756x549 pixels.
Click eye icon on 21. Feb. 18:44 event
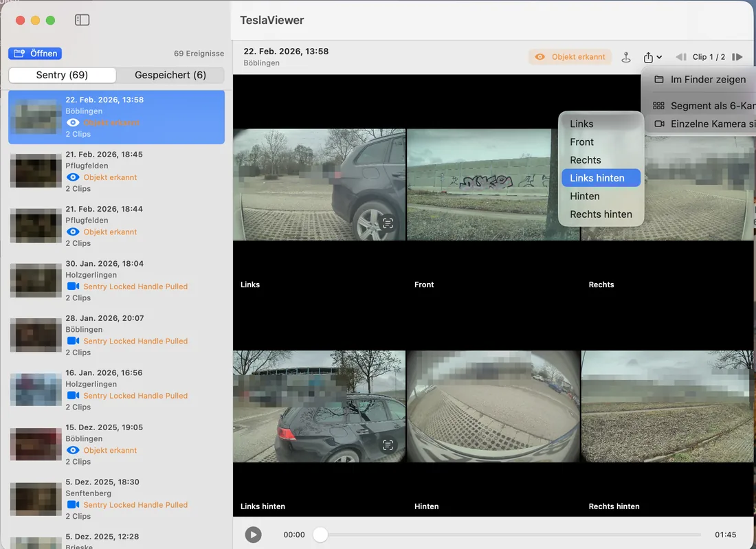pyautogui.click(x=73, y=232)
